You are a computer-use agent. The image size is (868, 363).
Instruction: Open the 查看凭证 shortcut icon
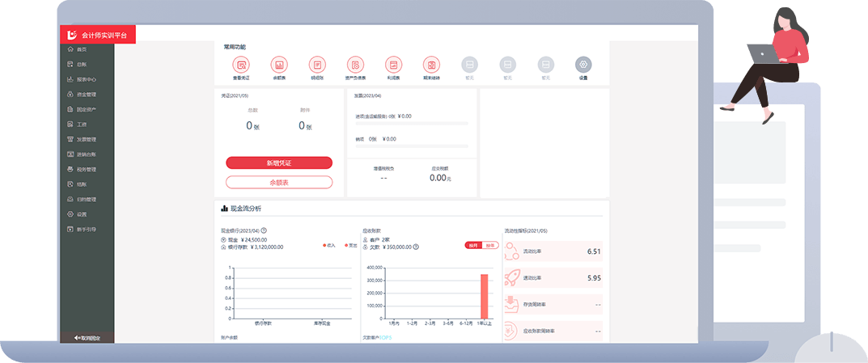[241, 65]
